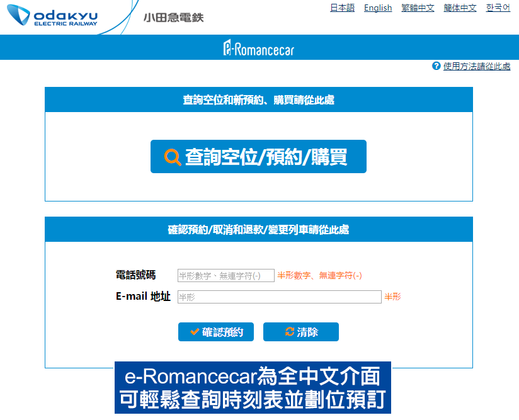Click the 小田急電鉄 company name text
Screen dimensions: 519x420
coord(173,18)
